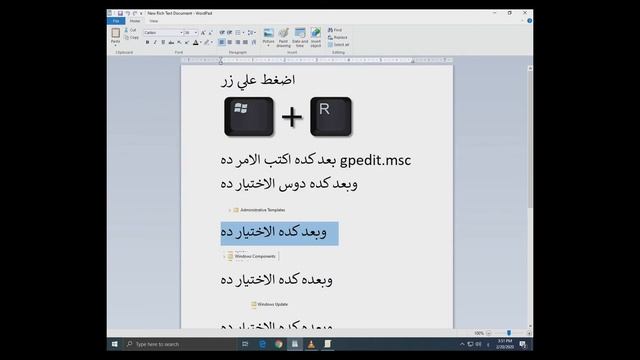Image resolution: width=640 pixels, height=360 pixels.
Task: Click the zoom slider handle
Action: tap(509, 333)
